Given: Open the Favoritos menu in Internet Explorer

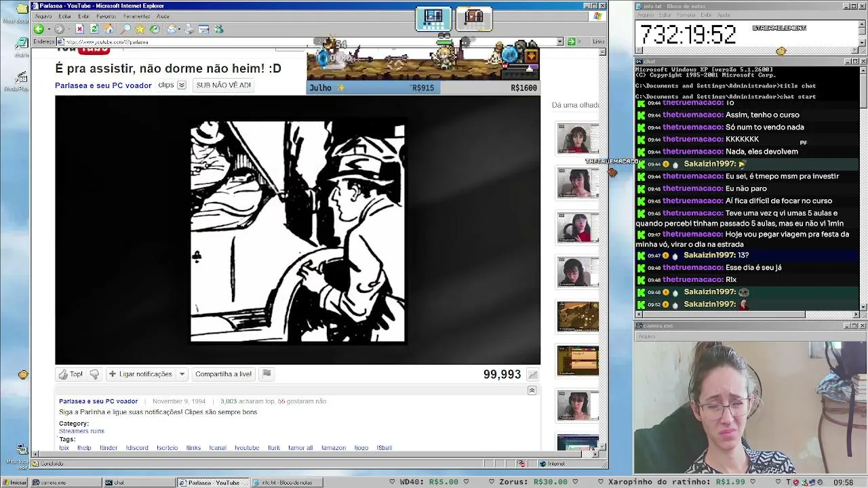Looking at the screenshot, I should pyautogui.click(x=106, y=16).
